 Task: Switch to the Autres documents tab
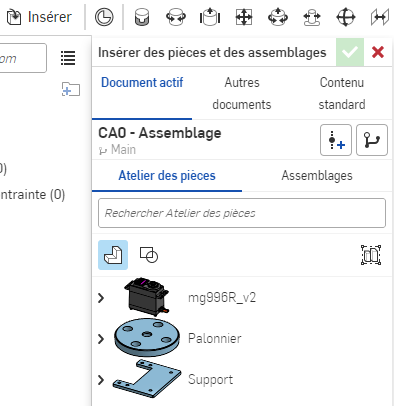pyautogui.click(x=242, y=93)
